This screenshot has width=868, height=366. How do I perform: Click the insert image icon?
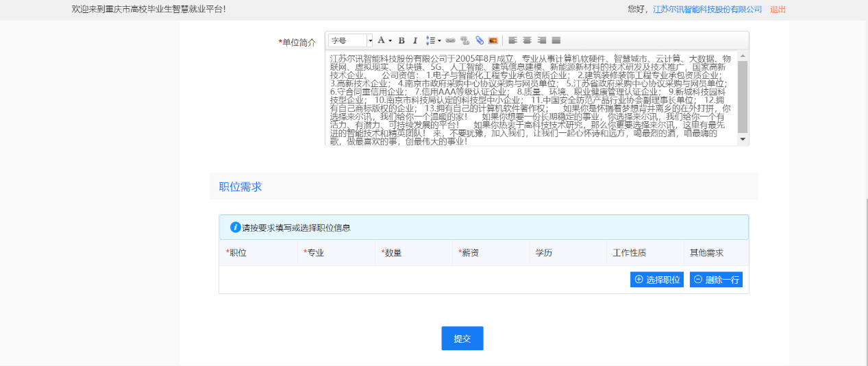493,40
